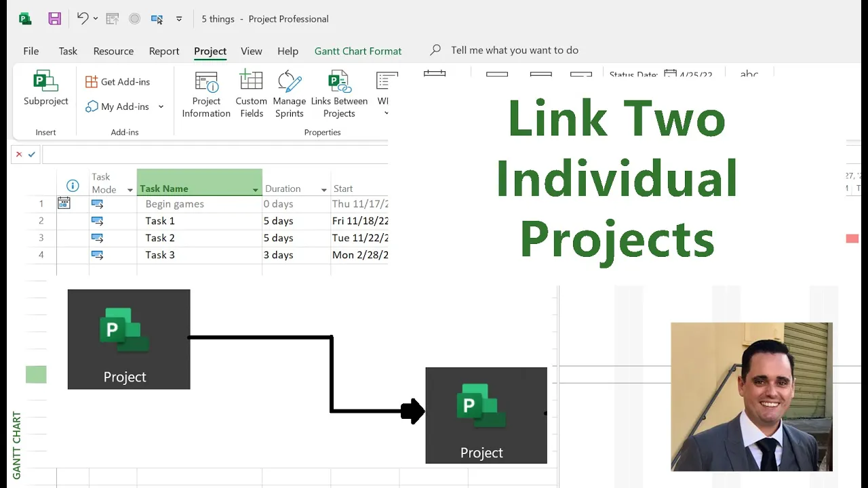
Task: Select the Begin games task name cell
Action: pos(199,204)
